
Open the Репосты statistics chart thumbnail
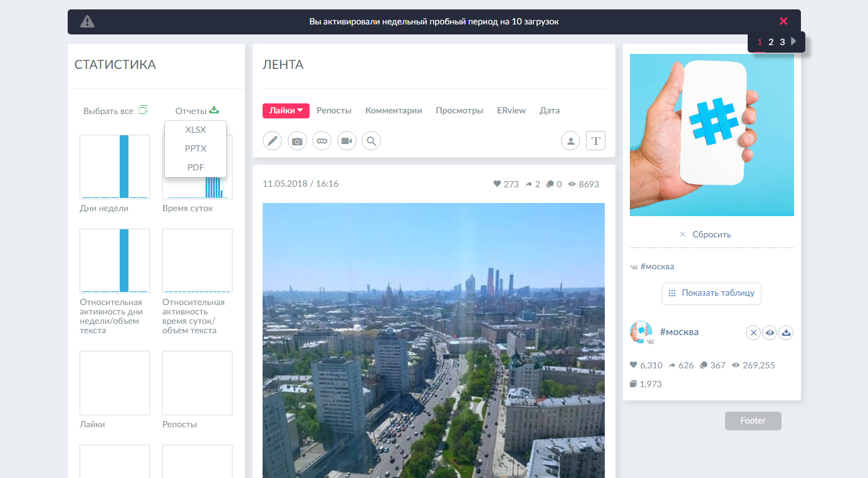[197, 383]
